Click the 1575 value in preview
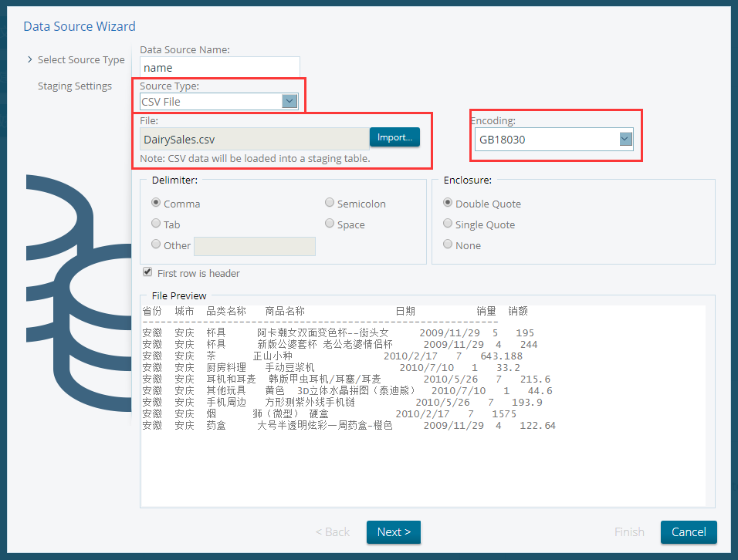The height and width of the screenshot is (560, 738). click(x=504, y=413)
